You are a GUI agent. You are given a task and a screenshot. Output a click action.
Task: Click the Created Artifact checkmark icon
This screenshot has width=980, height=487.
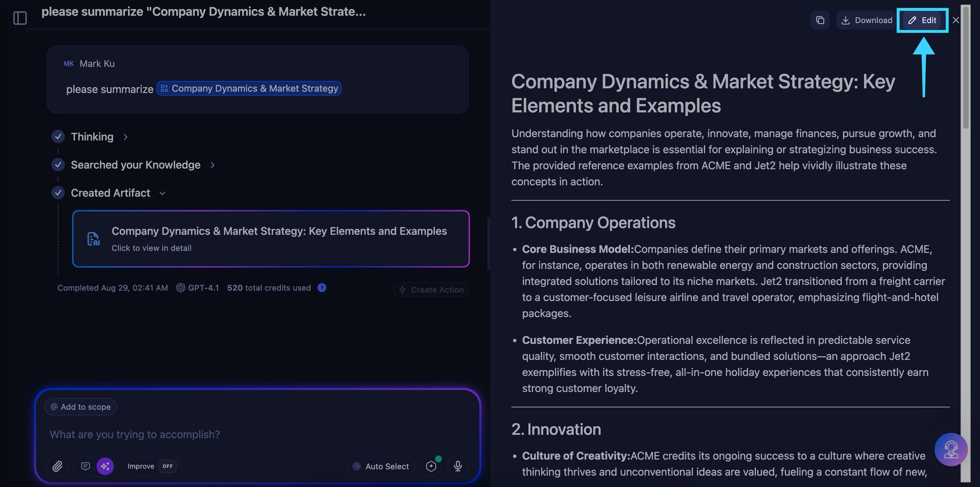(58, 193)
